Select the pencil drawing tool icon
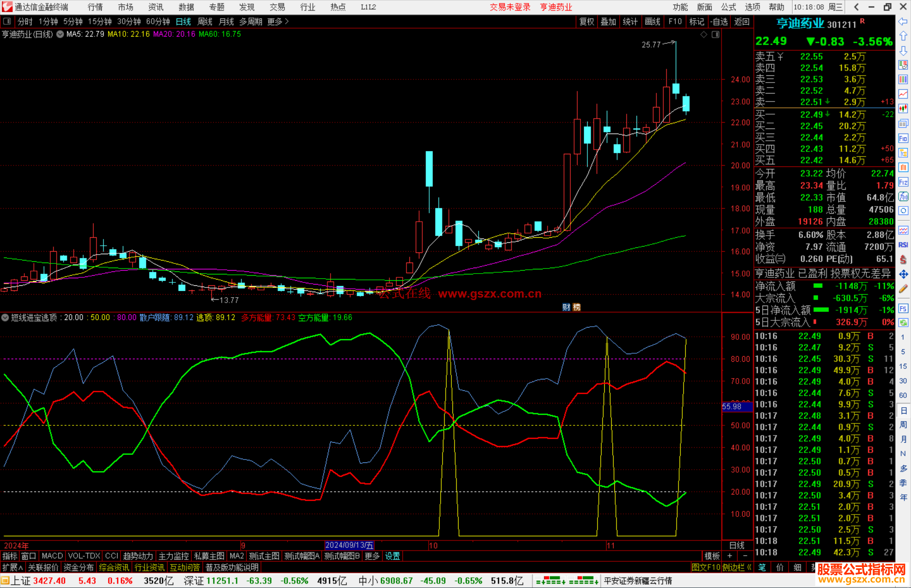 pos(903,289)
